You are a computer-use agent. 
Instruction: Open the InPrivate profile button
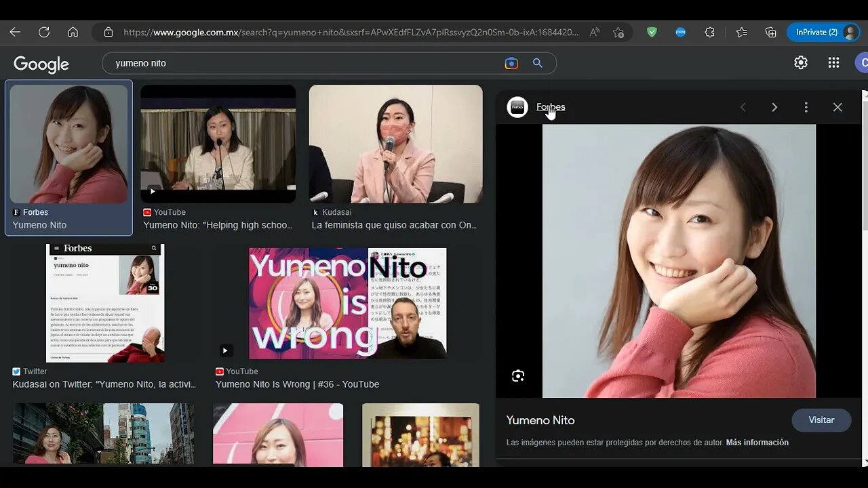824,32
